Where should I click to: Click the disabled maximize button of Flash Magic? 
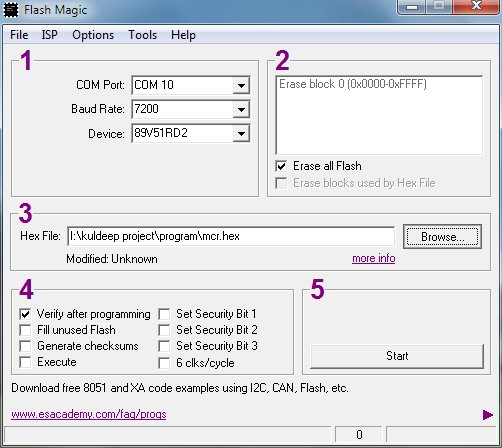(440, 6)
